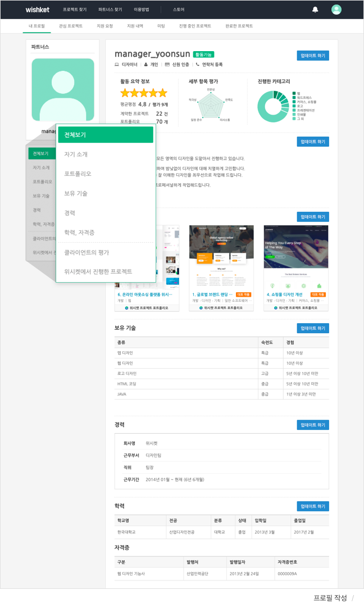Click the 세부 항목 평가 radar chart
The height and width of the screenshot is (608, 364).
[x=211, y=105]
